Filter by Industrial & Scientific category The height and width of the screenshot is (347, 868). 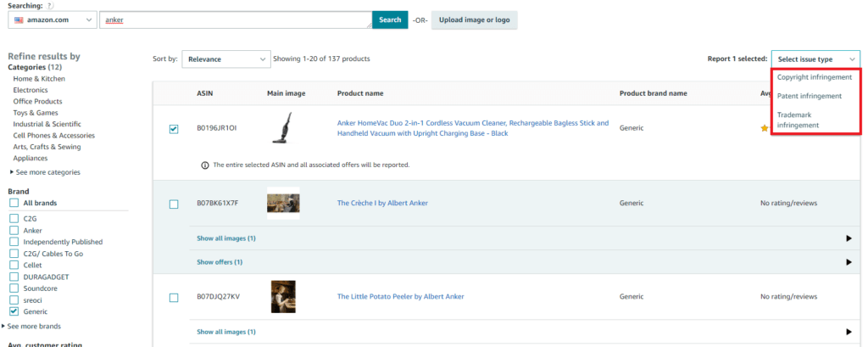tap(47, 124)
